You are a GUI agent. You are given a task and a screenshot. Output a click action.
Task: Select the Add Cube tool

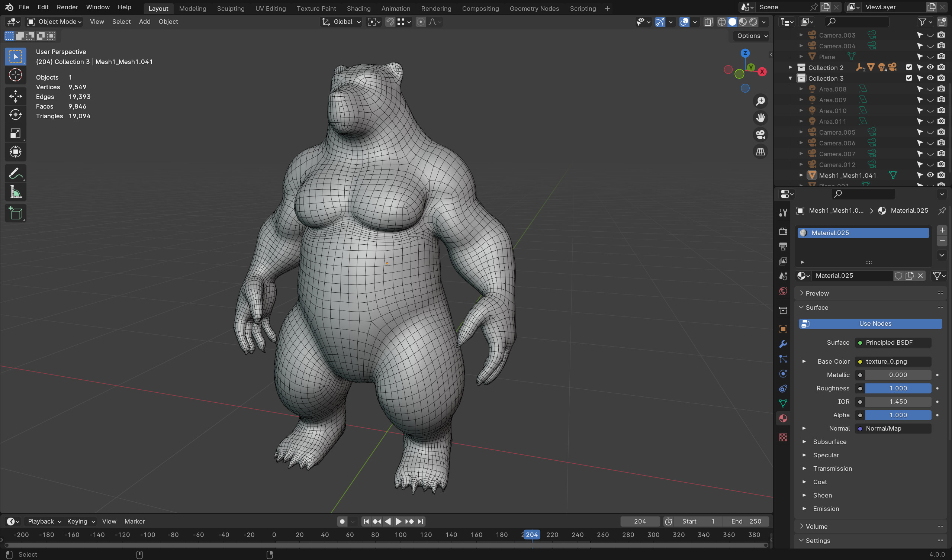[x=16, y=213]
